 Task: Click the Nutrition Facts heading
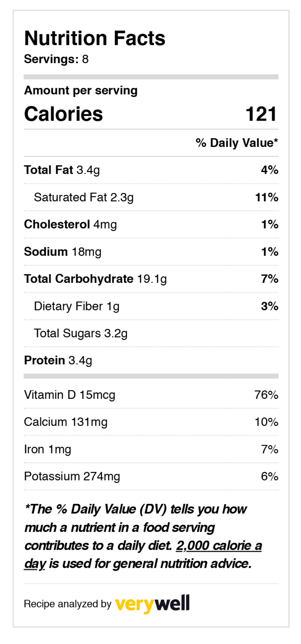click(95, 38)
